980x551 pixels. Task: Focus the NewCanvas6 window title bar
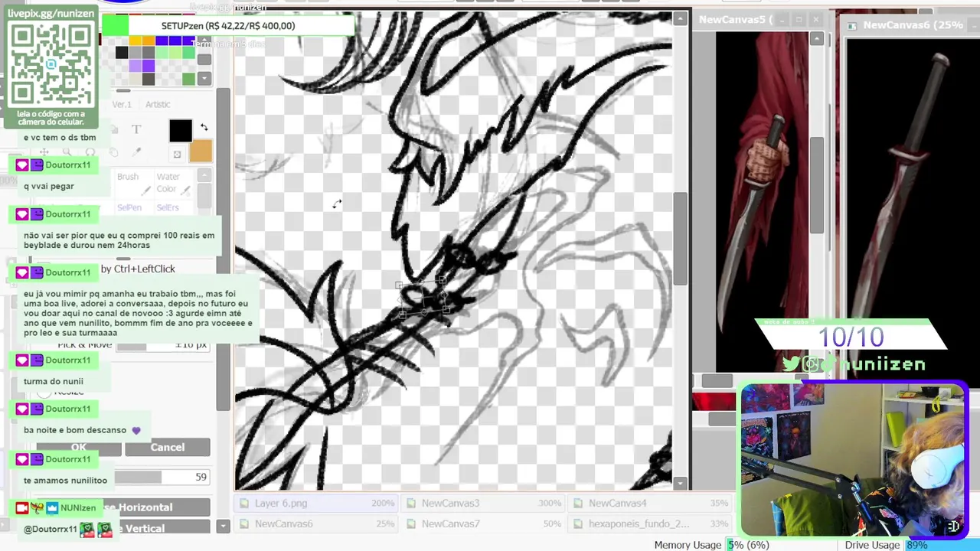tap(910, 25)
